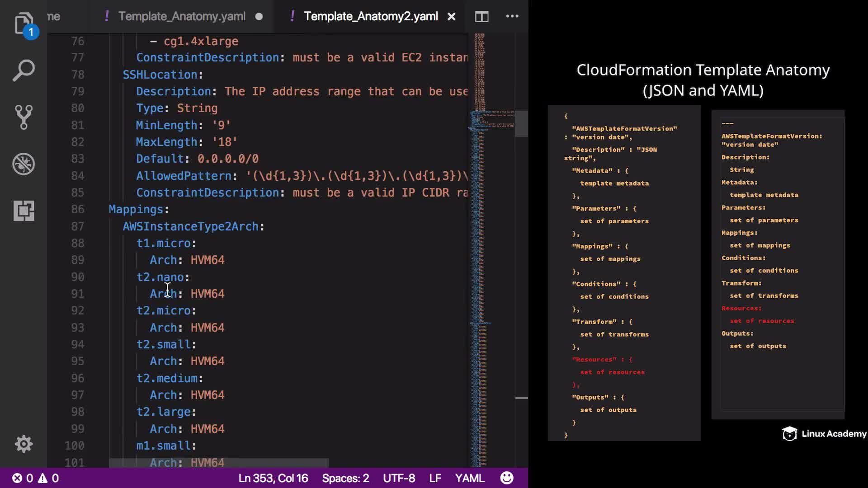The width and height of the screenshot is (868, 488).
Task: Select the Template_Anatomy2.yaml tab
Action: click(370, 16)
